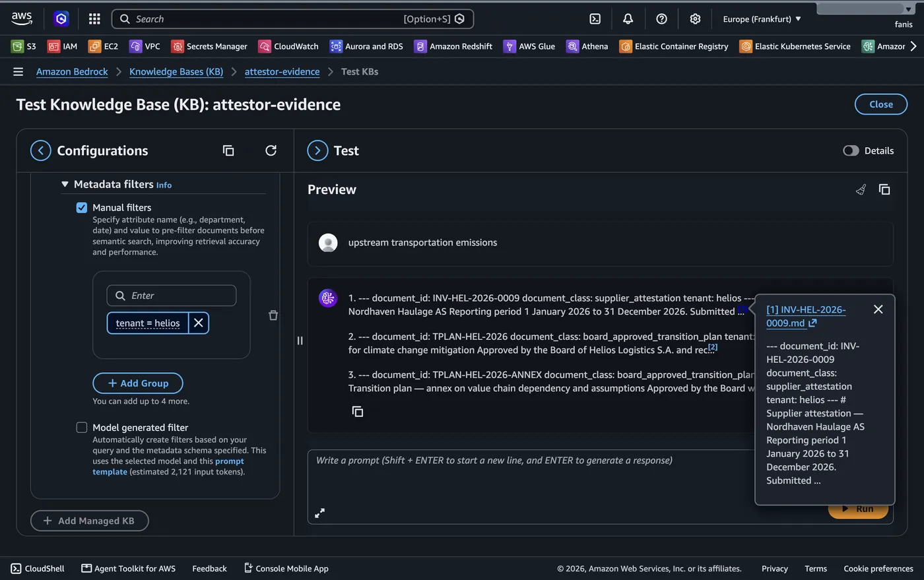Viewport: 924px width, 580px height.
Task: Go to Knowledge Bases (KB) breadcrumb
Action: point(176,71)
